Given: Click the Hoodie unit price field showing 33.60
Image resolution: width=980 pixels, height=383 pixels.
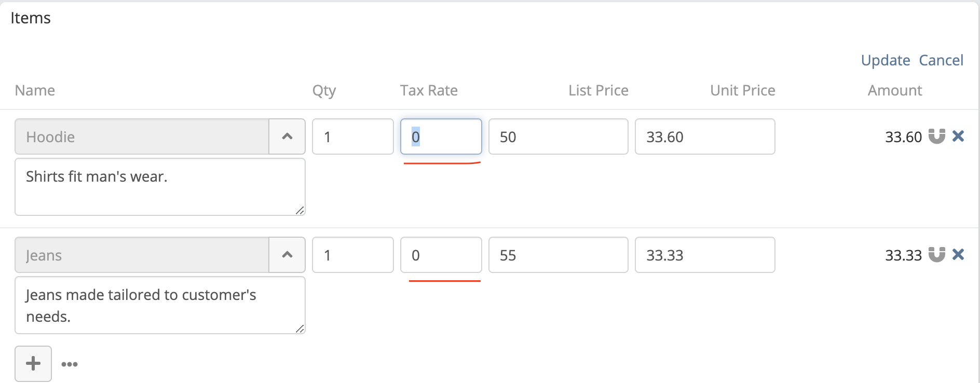Looking at the screenshot, I should (x=705, y=136).
